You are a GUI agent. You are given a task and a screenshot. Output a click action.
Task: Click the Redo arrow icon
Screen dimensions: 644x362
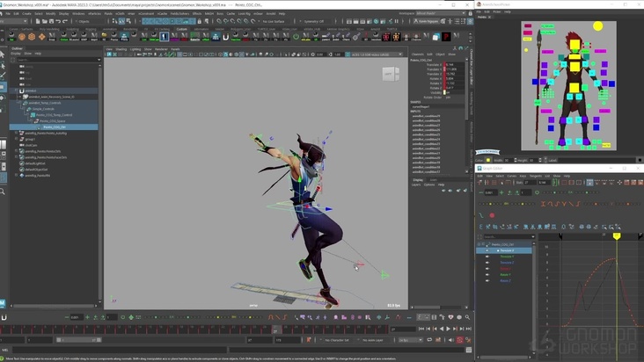tap(64, 21)
